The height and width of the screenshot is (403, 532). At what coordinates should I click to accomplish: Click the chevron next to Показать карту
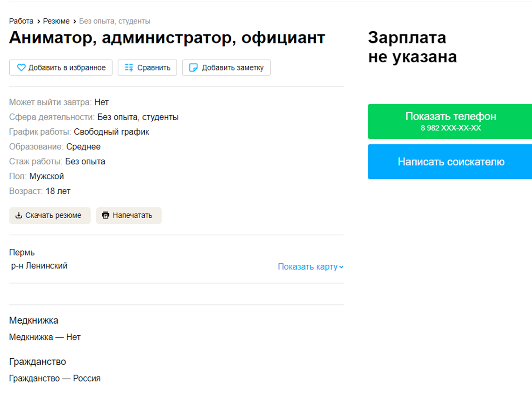[341, 267]
